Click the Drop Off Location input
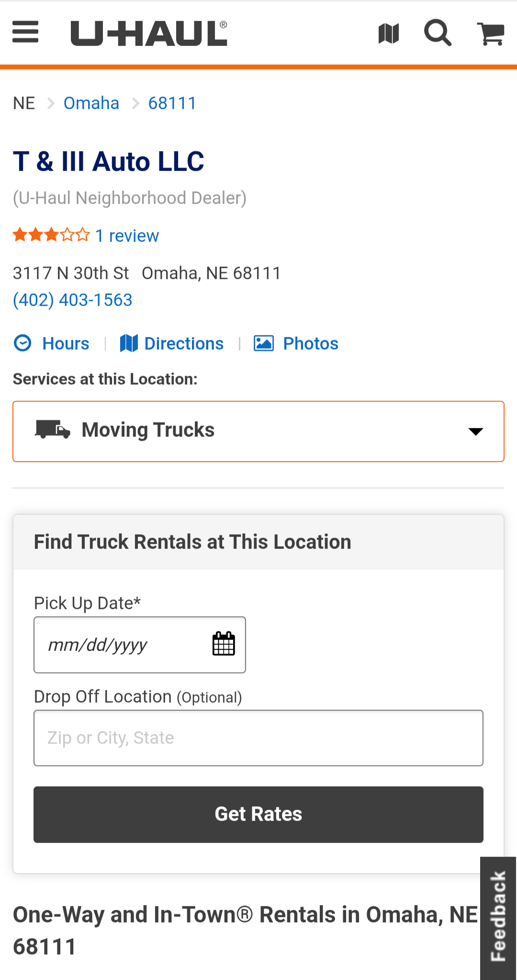 point(258,738)
